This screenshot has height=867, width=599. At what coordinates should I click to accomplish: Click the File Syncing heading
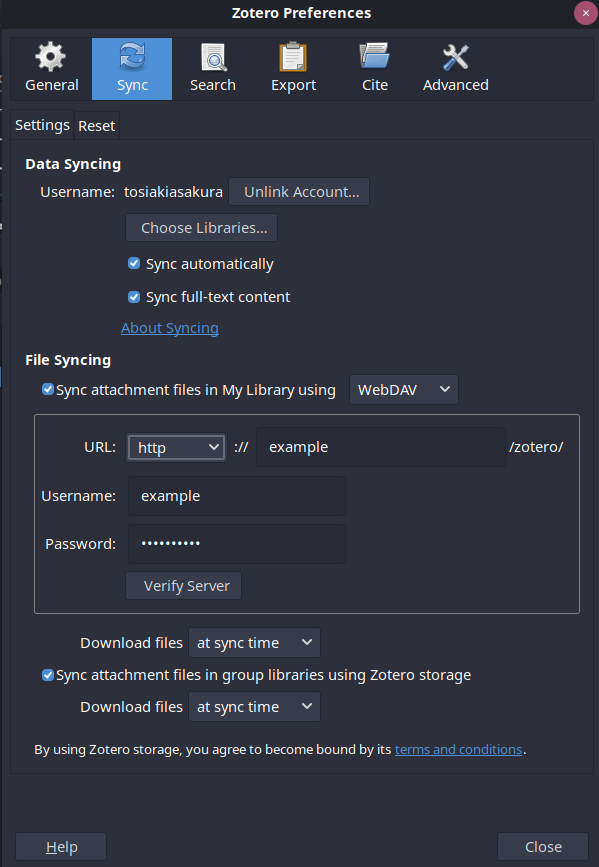coord(68,360)
